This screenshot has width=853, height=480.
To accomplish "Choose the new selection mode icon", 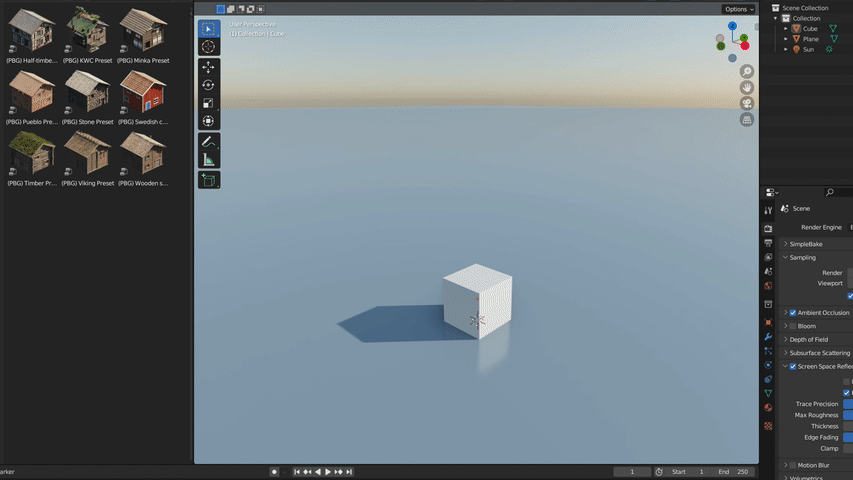I will (x=220, y=9).
